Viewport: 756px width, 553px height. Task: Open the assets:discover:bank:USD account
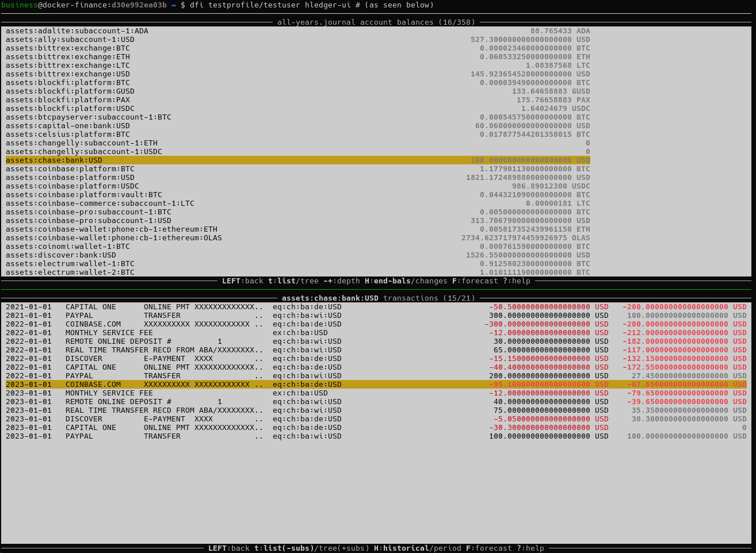coord(61,255)
